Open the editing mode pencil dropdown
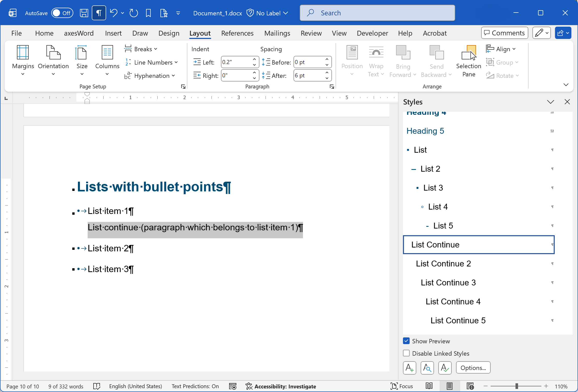The image size is (578, 392). coord(542,33)
